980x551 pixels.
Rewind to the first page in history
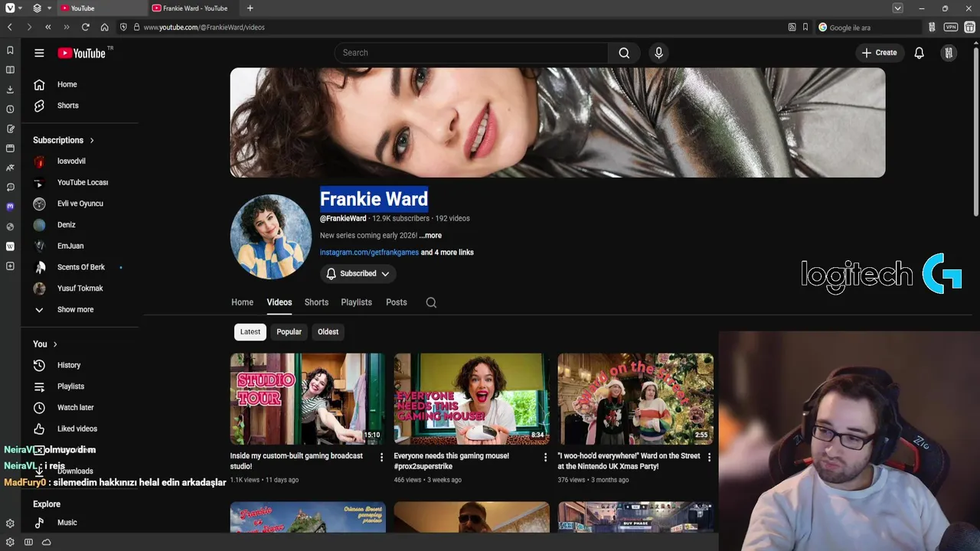tap(47, 27)
